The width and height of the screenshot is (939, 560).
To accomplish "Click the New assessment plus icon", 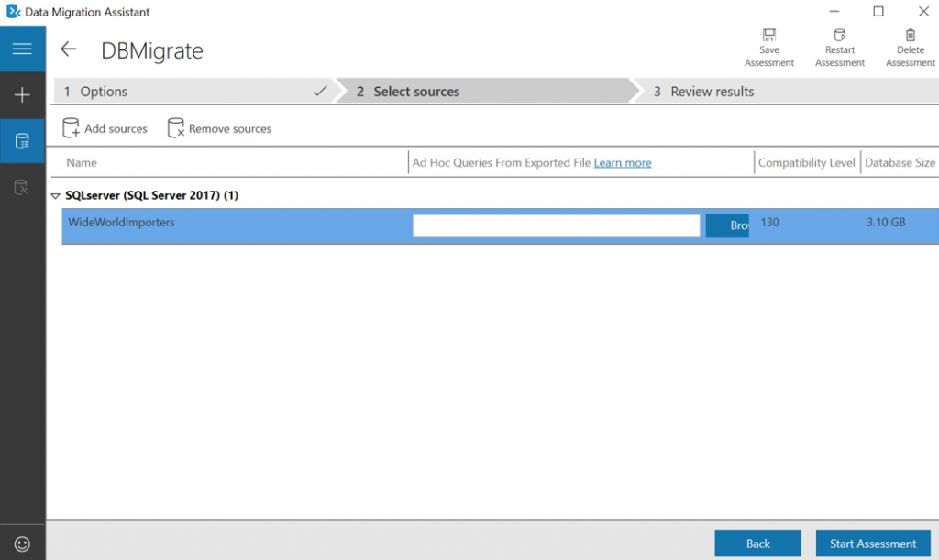I will click(21, 94).
